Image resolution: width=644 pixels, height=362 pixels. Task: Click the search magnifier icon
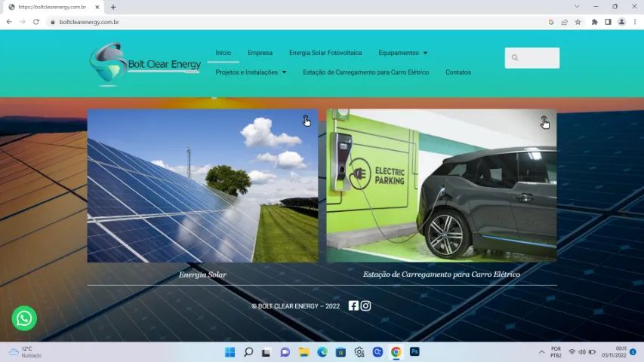pyautogui.click(x=515, y=58)
